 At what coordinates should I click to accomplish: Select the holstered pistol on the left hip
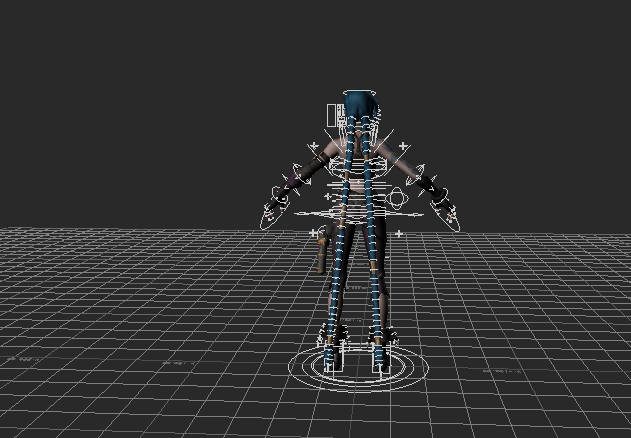coord(322,250)
